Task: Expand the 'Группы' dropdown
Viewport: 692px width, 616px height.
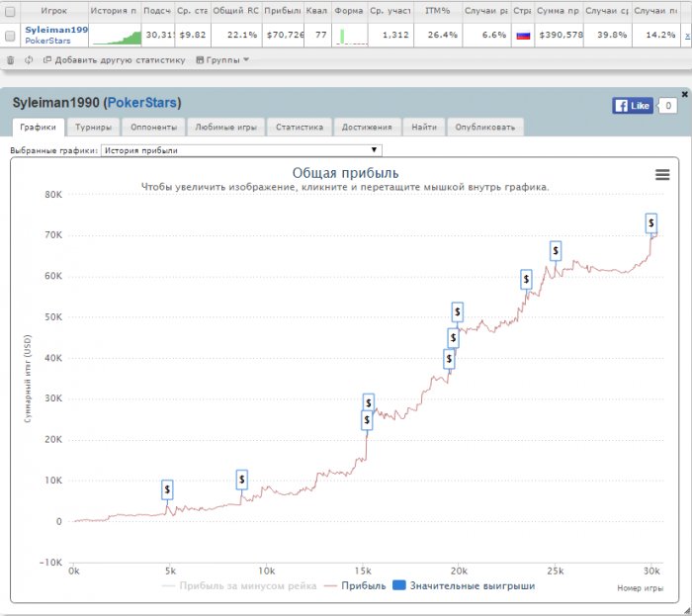Action: 222,59
